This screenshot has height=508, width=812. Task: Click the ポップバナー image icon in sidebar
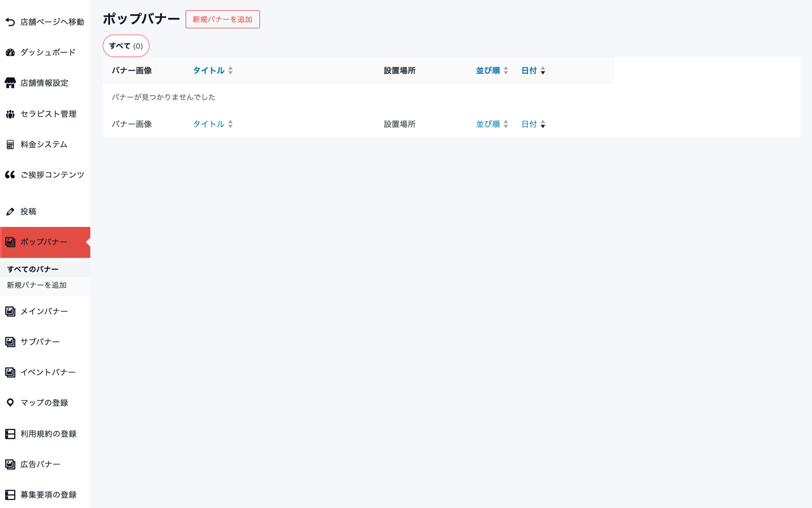(x=10, y=242)
